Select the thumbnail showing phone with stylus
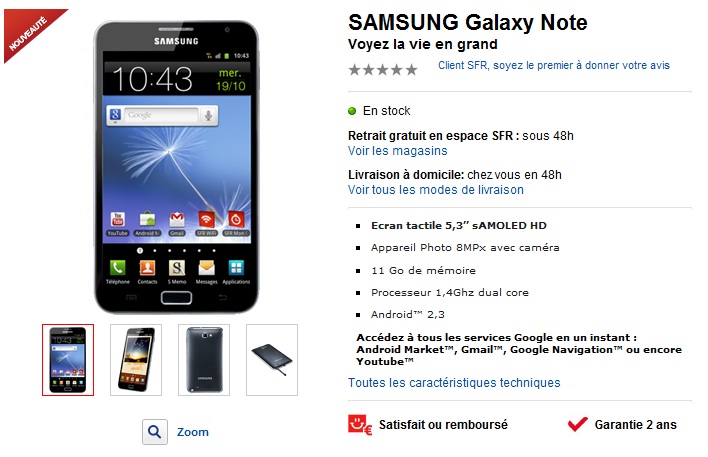Viewport: 708px width, 457px height. point(272,360)
